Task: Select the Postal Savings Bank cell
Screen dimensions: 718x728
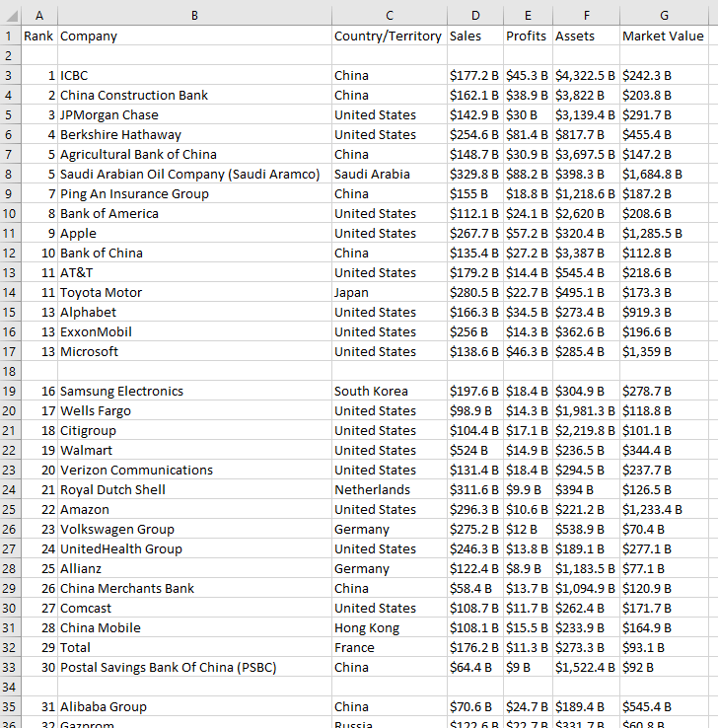Action: pyautogui.click(x=194, y=667)
